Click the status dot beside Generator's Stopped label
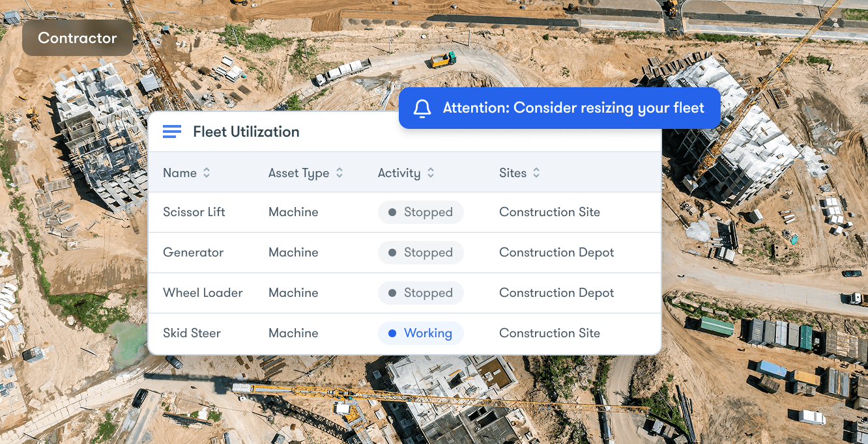 point(391,252)
